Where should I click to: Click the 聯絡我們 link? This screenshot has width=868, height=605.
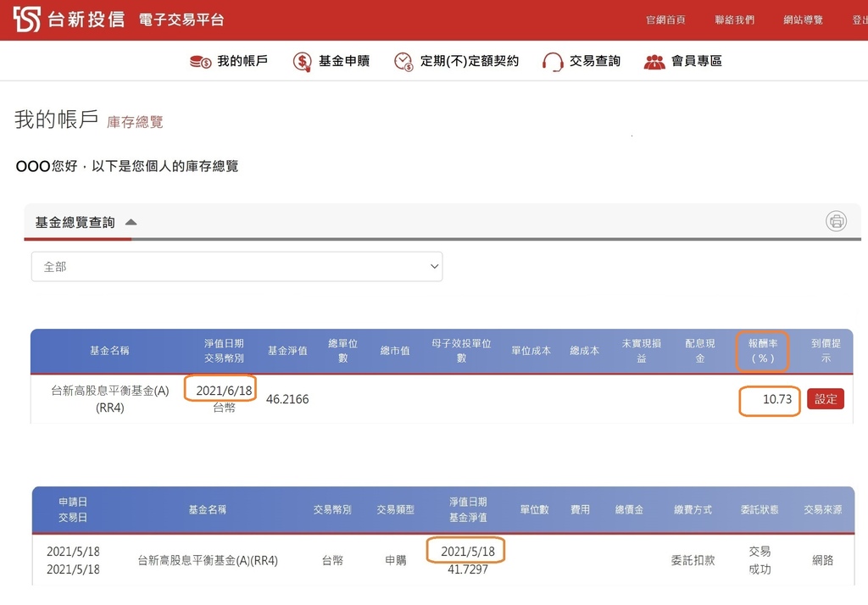pos(734,19)
